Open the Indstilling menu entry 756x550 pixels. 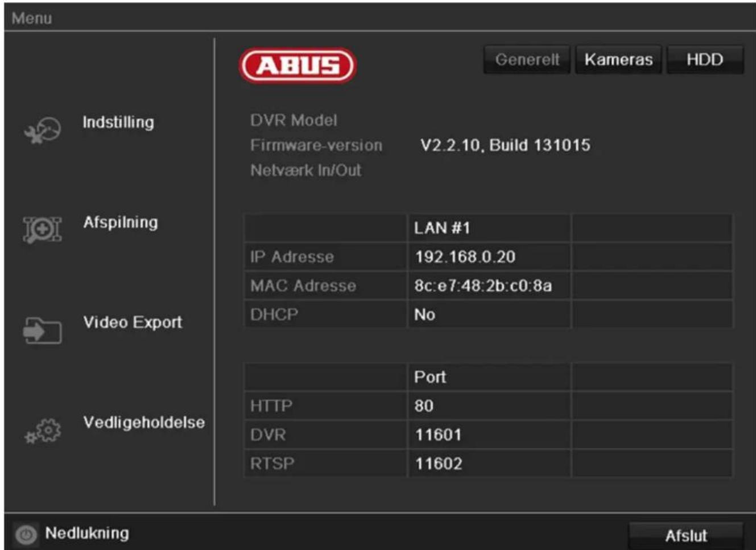tap(118, 123)
